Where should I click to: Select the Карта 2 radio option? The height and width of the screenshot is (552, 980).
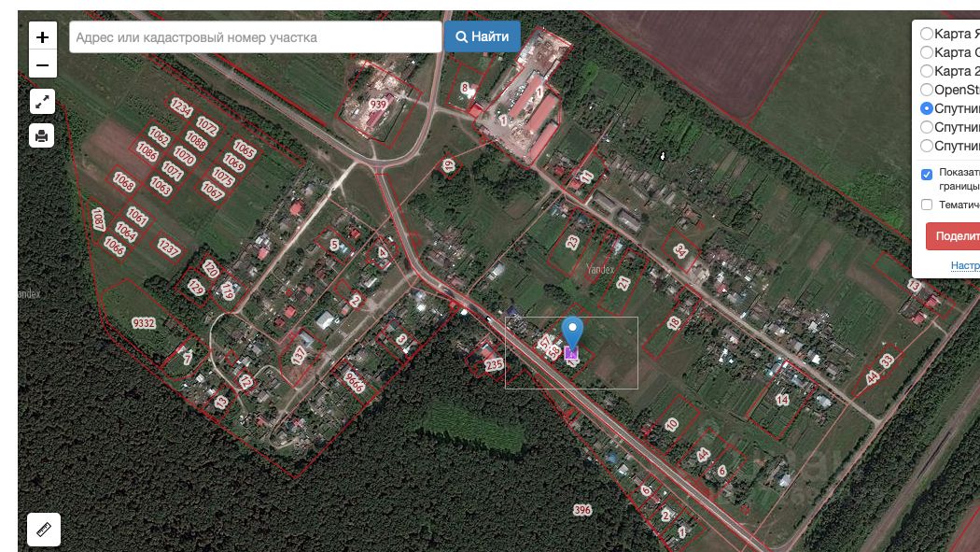[x=927, y=71]
